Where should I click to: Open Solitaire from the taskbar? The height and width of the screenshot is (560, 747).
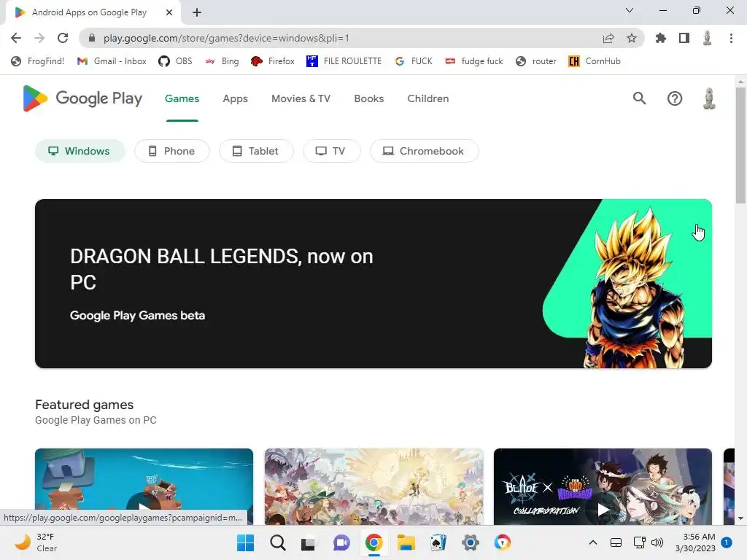pos(438,542)
